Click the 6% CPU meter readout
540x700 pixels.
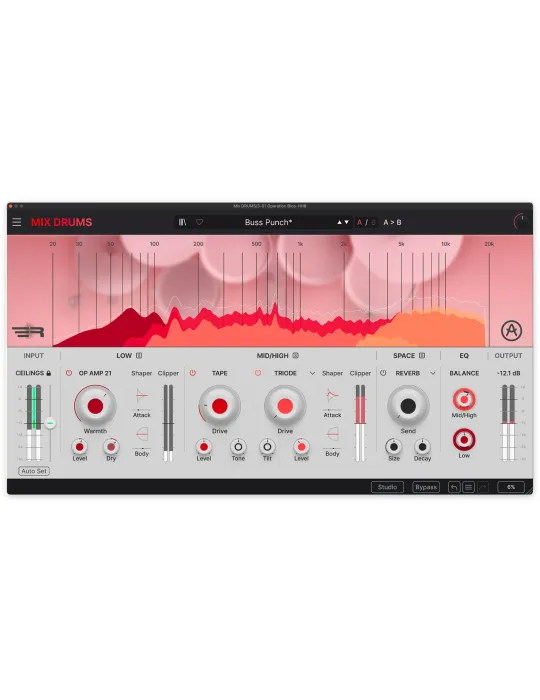click(x=511, y=487)
